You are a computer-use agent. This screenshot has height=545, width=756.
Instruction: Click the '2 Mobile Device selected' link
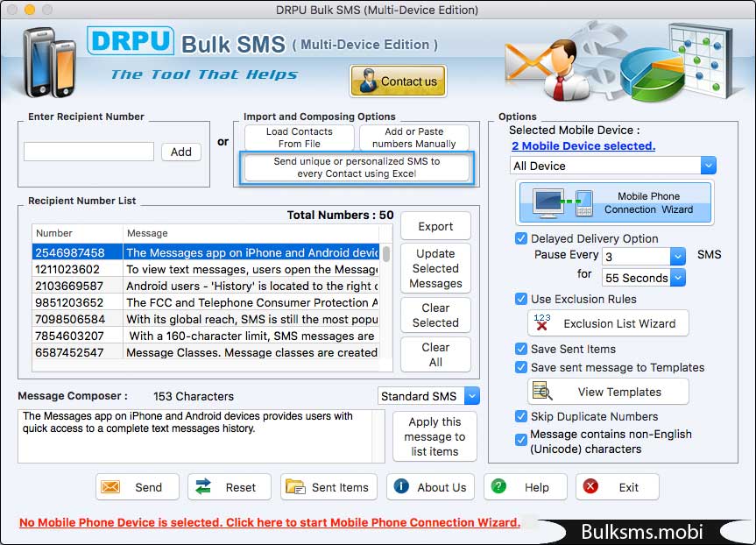583,145
